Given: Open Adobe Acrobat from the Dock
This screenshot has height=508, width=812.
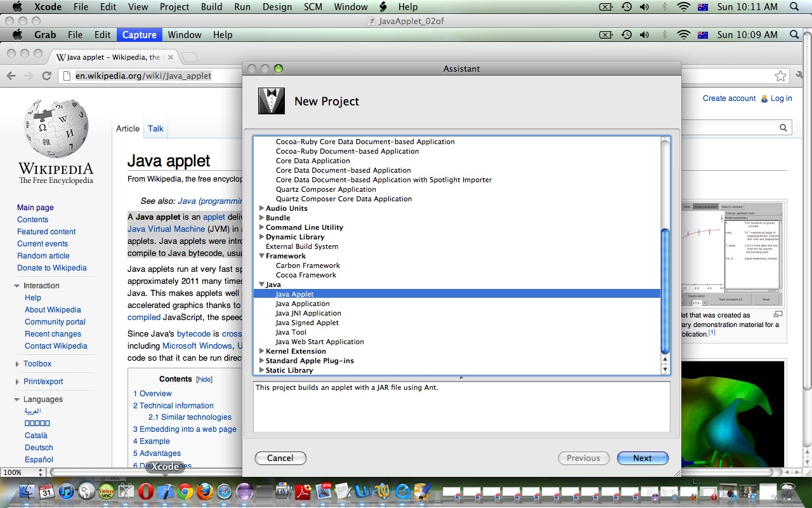Looking at the screenshot, I should point(303,493).
